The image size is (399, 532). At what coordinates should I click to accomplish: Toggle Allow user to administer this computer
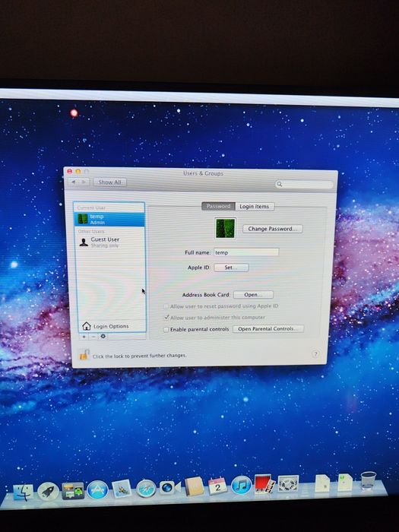pos(166,318)
